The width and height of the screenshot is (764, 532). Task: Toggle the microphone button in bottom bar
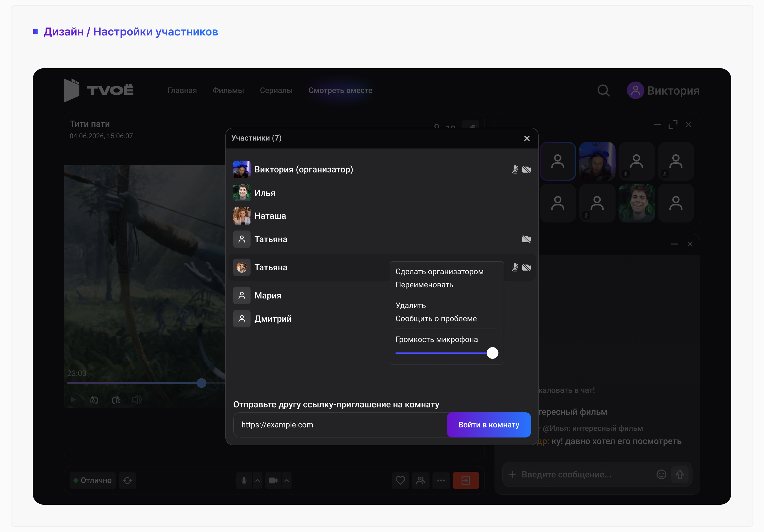click(244, 480)
